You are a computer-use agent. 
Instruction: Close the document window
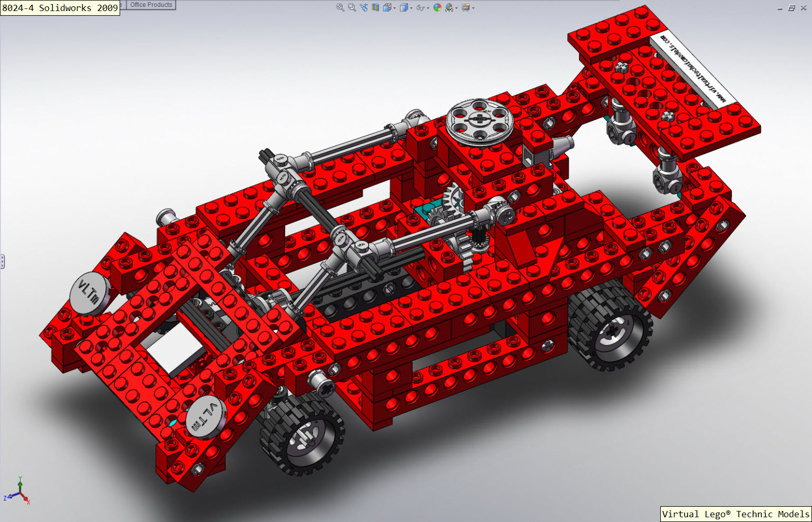coord(804,8)
